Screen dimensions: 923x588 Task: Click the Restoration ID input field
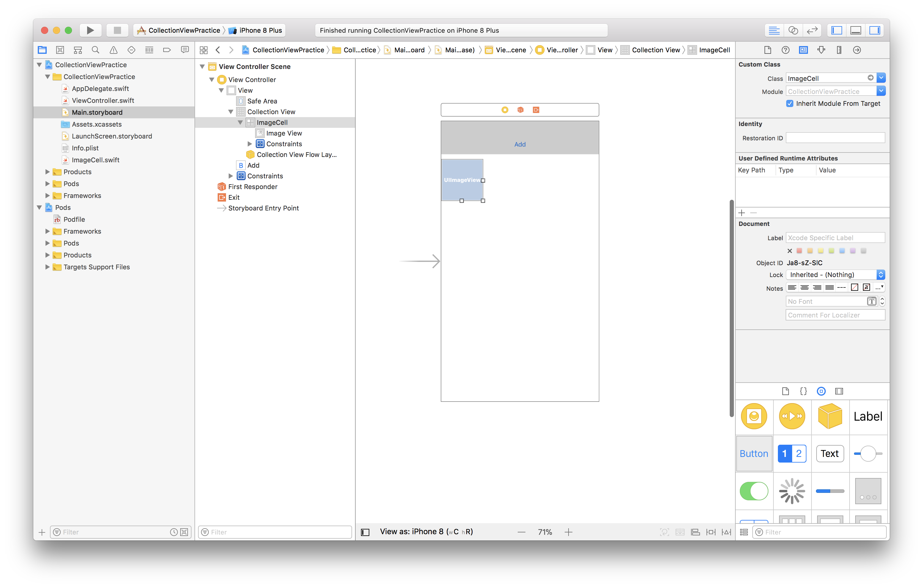click(x=836, y=137)
